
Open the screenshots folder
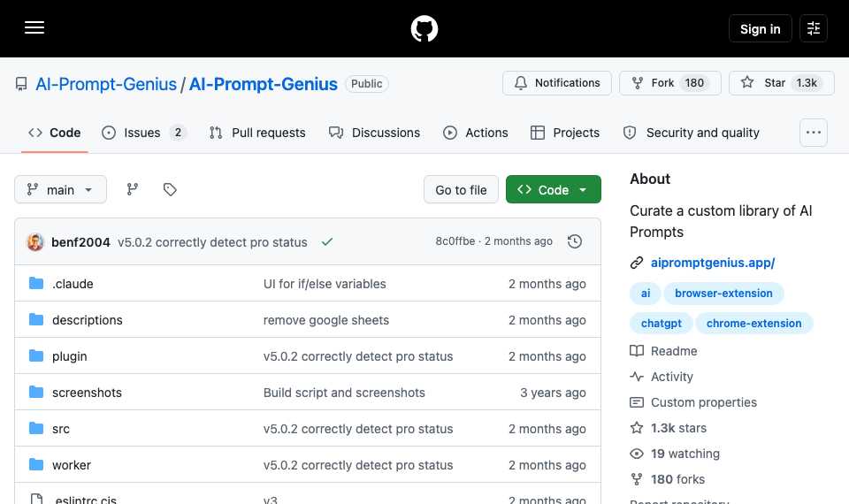click(x=87, y=393)
